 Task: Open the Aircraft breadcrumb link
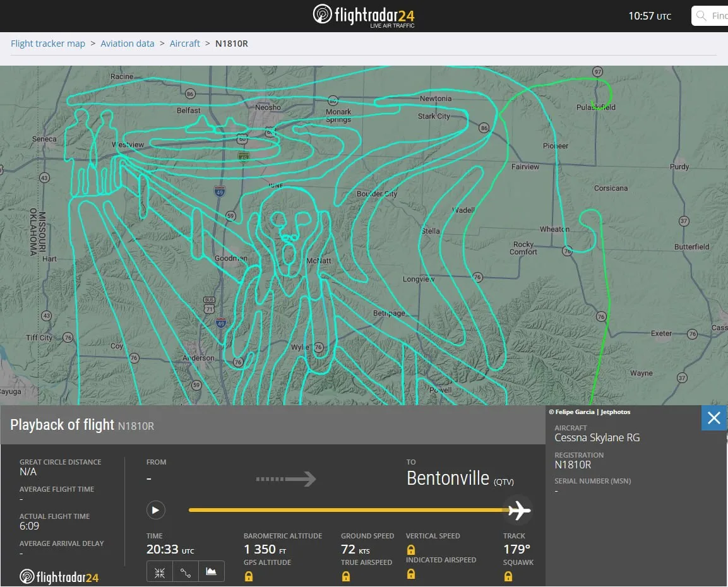pyautogui.click(x=185, y=44)
